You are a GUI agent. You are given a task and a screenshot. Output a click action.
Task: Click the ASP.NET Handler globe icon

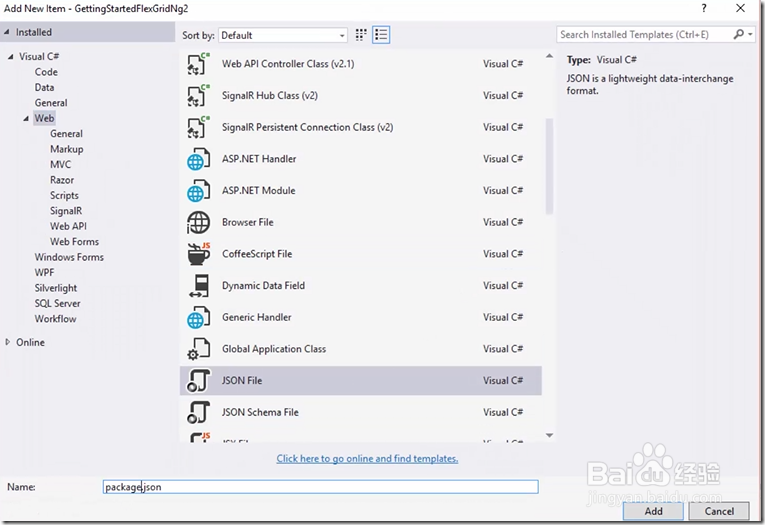coord(199,159)
